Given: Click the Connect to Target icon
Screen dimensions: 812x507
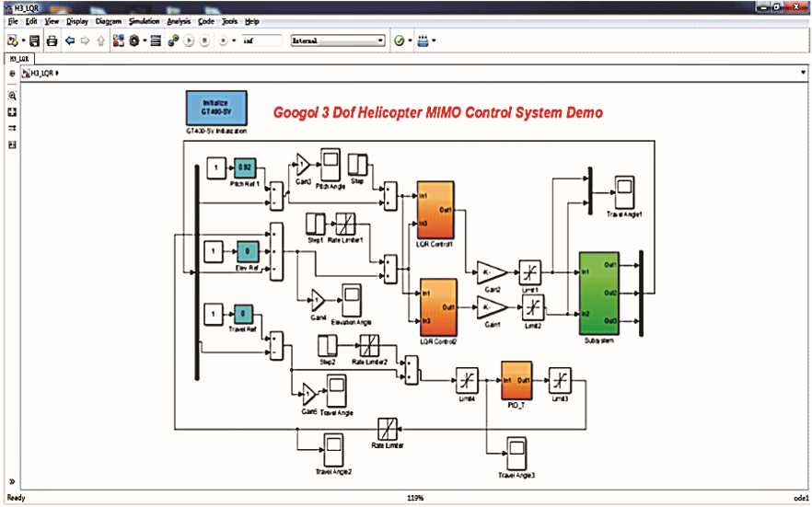Looking at the screenshot, I should [174, 40].
